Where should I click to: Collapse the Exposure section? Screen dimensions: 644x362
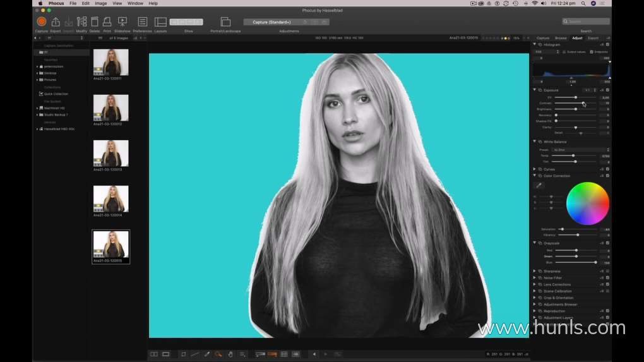pos(534,90)
